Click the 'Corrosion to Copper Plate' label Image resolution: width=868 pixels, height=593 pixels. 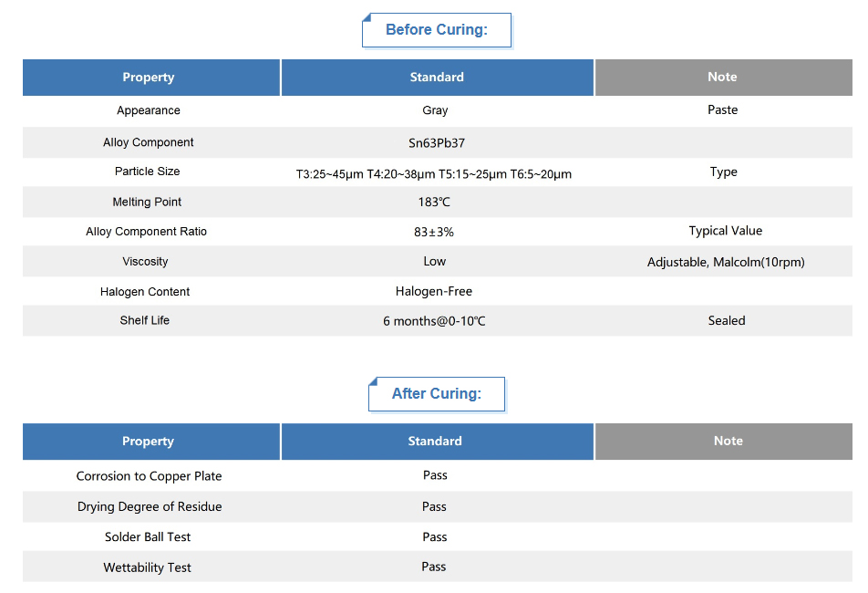149,476
